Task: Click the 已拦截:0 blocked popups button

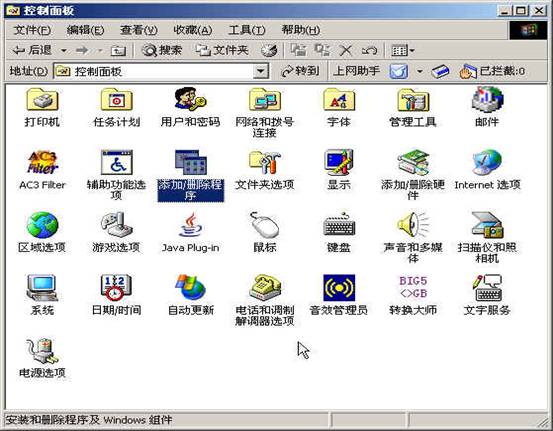Action: tap(492, 72)
